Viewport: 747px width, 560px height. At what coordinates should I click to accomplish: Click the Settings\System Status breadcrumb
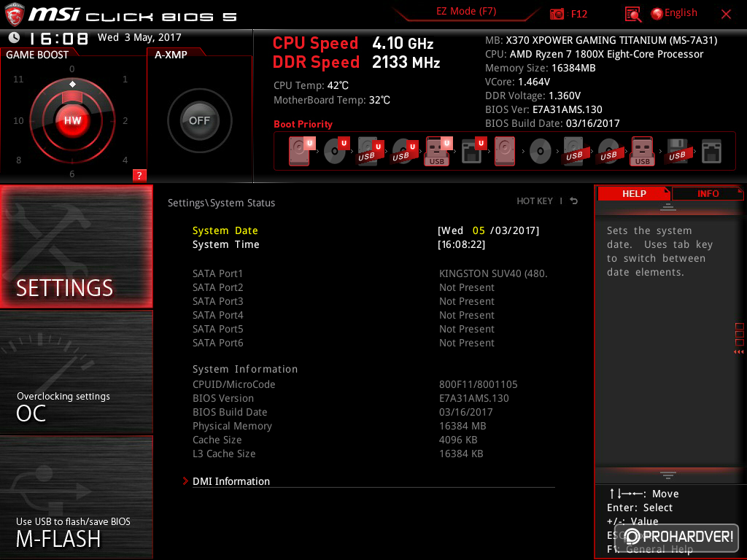221,203
